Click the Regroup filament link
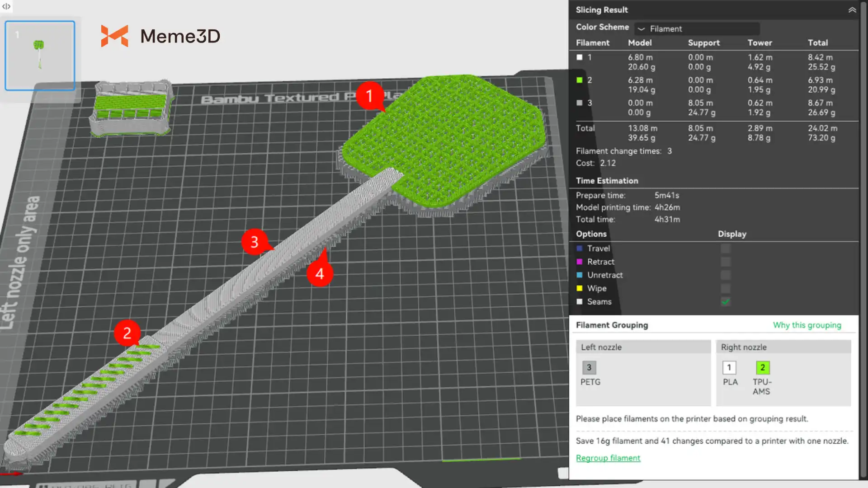 pyautogui.click(x=608, y=458)
